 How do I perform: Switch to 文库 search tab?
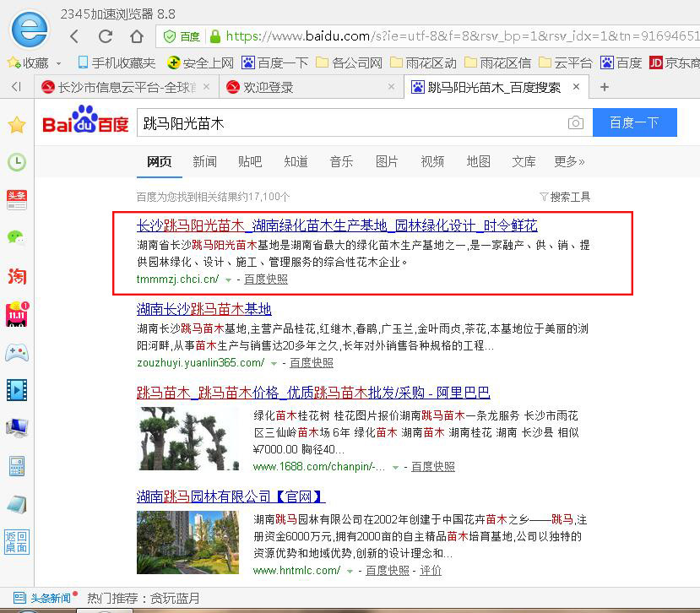point(524,161)
